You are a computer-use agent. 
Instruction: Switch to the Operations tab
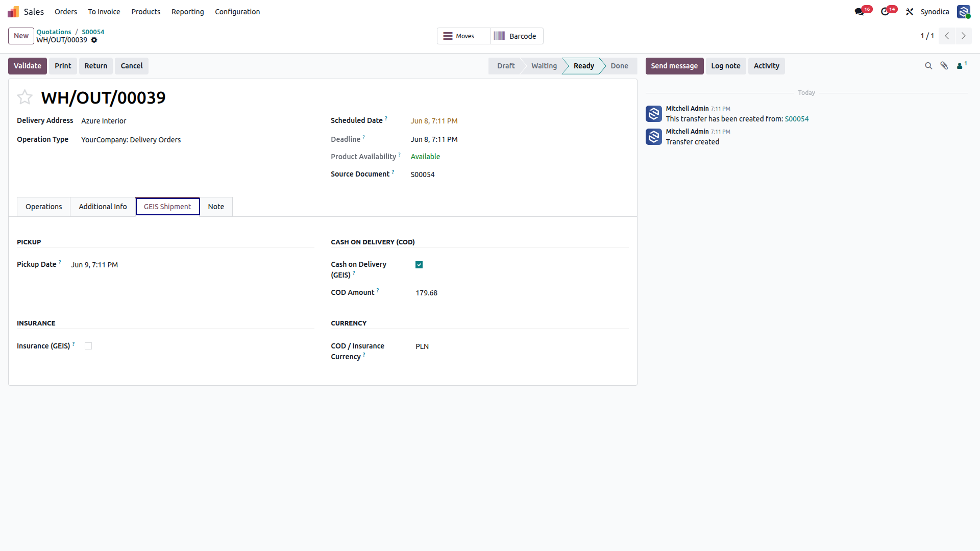click(x=44, y=207)
